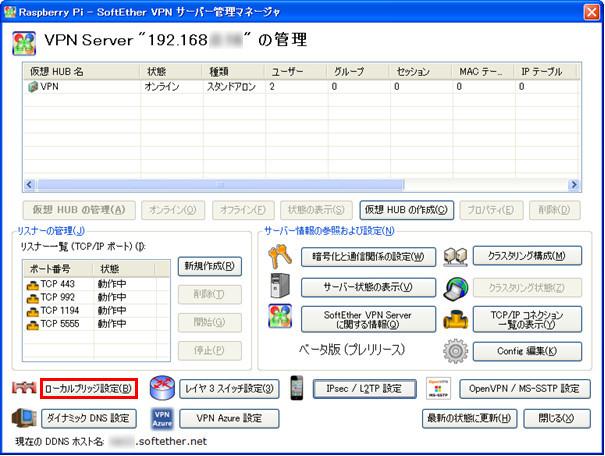The image size is (605, 456).
Task: Open レイヤ 3 スイッチ設定(3)
Action: (x=229, y=388)
